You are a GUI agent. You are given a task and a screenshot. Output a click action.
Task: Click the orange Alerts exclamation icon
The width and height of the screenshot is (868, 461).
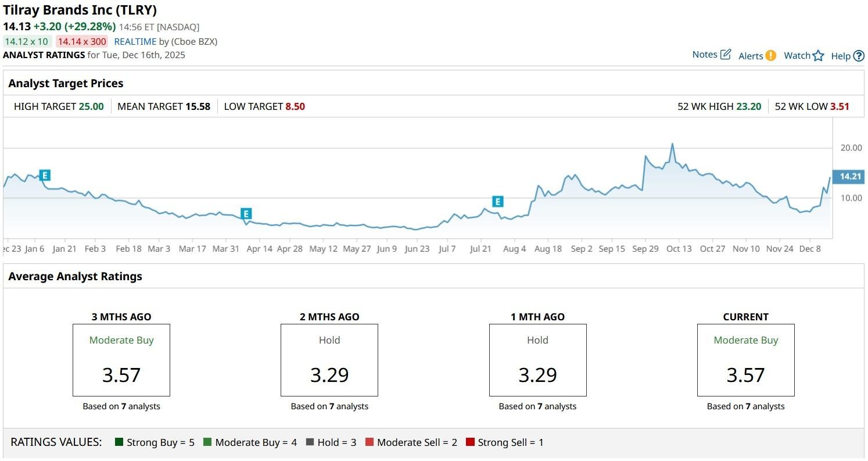770,56
